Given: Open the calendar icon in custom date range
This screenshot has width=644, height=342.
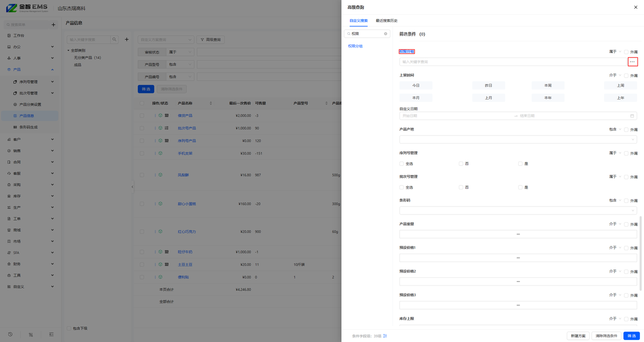Looking at the screenshot, I should (x=632, y=116).
